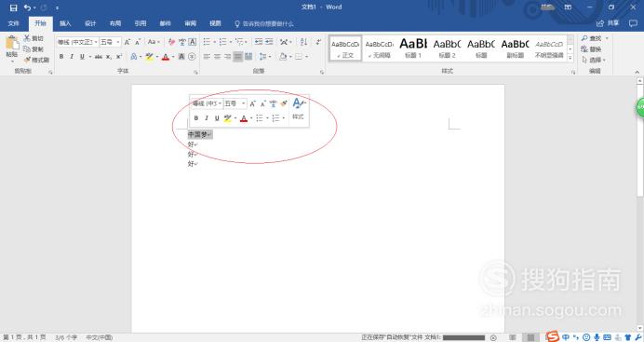Click the Copy (复制) button
This screenshot has width=644, height=342.
34,48
